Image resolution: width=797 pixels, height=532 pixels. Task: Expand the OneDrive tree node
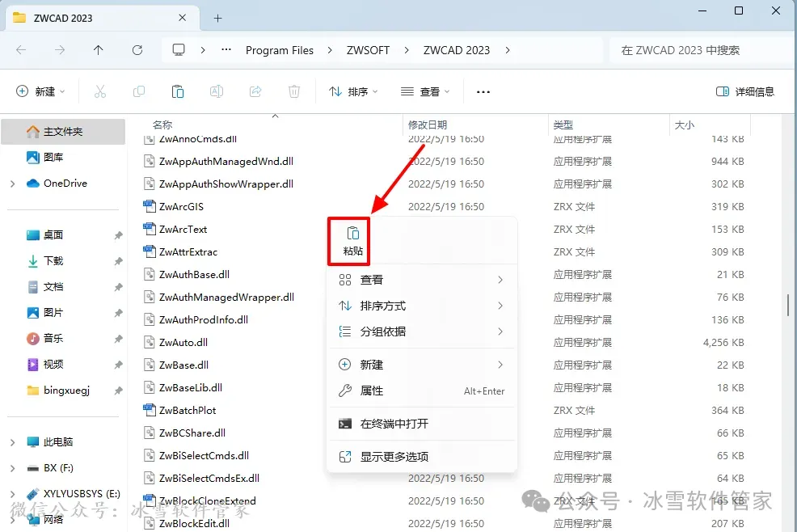click(13, 184)
